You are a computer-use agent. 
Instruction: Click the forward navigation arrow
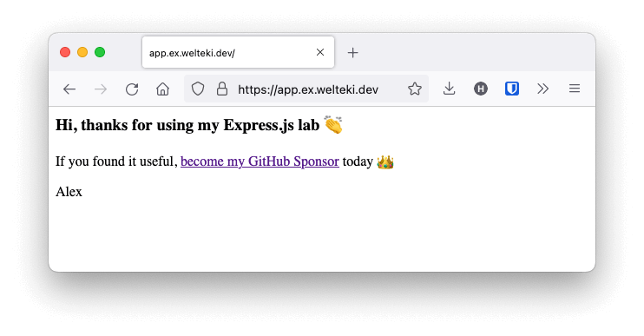101,89
